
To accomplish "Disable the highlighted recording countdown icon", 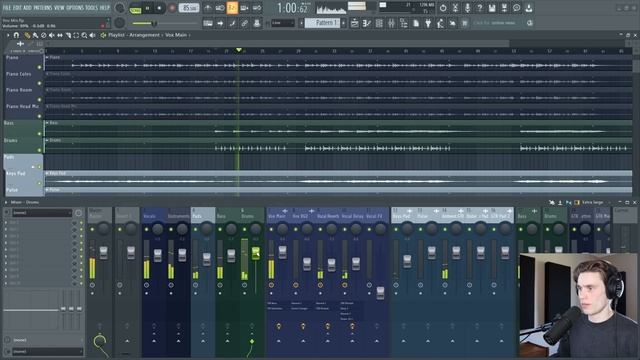I will coord(232,8).
